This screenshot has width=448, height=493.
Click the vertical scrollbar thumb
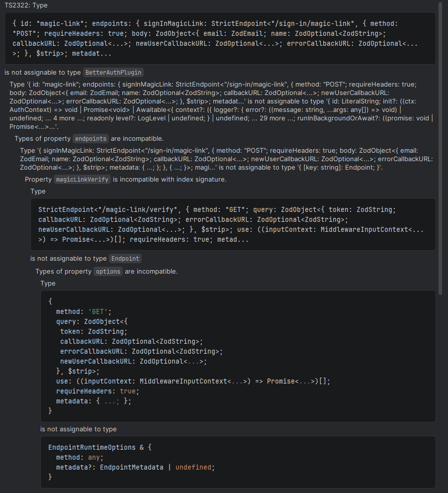pos(440,144)
